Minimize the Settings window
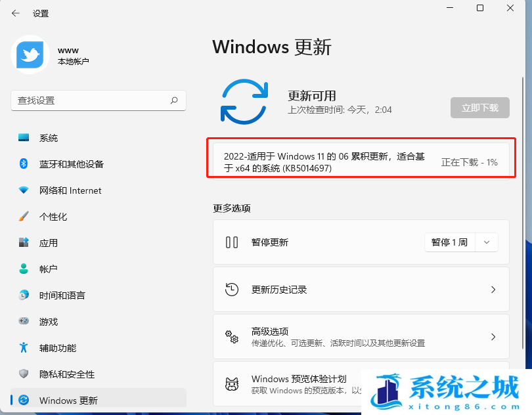Screen dimensions: 532x415 click(x=450, y=8)
